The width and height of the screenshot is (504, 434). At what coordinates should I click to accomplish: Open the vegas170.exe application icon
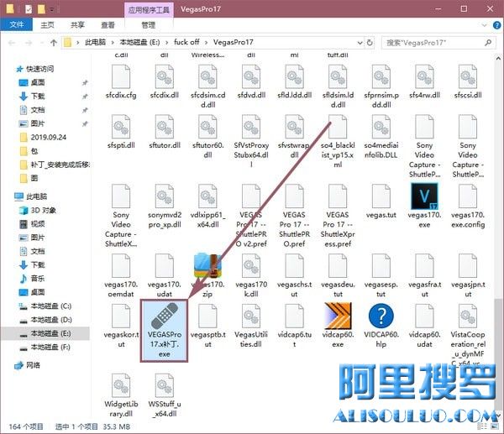click(x=424, y=196)
